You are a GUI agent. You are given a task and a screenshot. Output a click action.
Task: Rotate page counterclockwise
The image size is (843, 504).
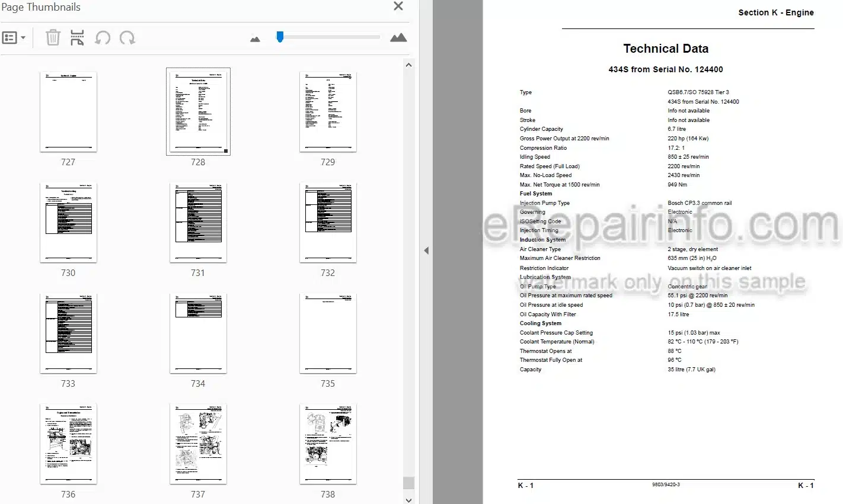coord(103,38)
